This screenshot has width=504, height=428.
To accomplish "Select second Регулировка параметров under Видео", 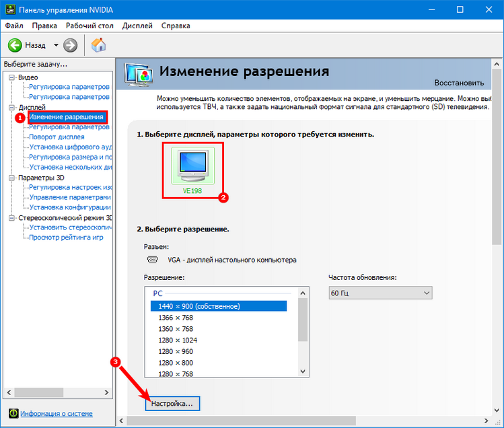I will click(69, 97).
